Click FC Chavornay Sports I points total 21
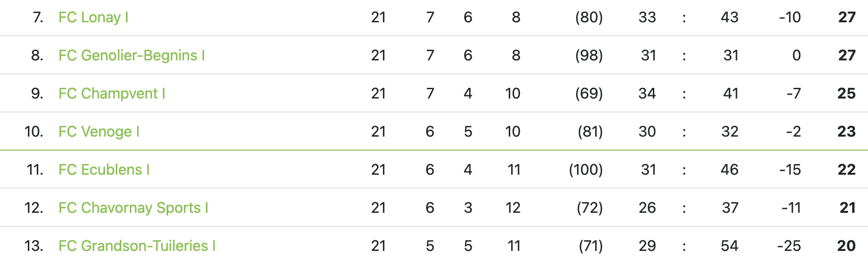 tap(847, 208)
